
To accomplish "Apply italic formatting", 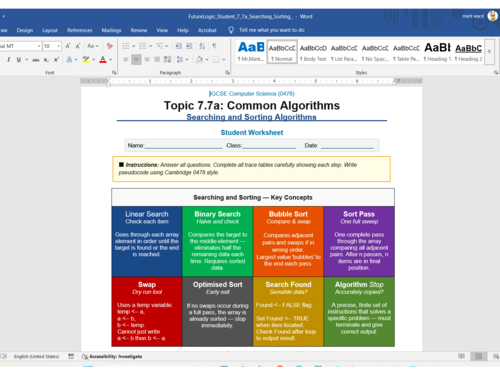I will click(x=9, y=60).
